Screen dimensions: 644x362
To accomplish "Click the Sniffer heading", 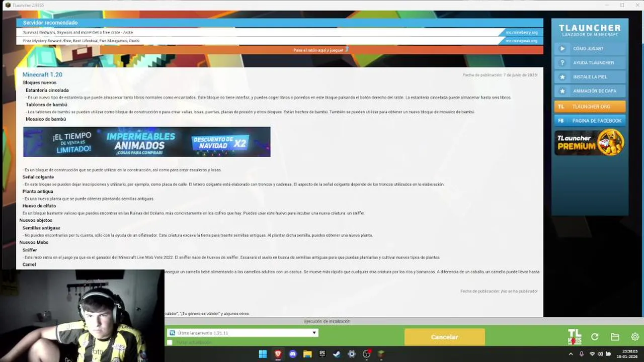I will 30,250.
